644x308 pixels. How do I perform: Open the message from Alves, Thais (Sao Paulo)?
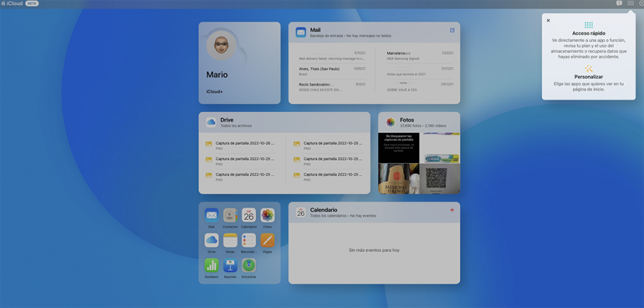tap(332, 72)
